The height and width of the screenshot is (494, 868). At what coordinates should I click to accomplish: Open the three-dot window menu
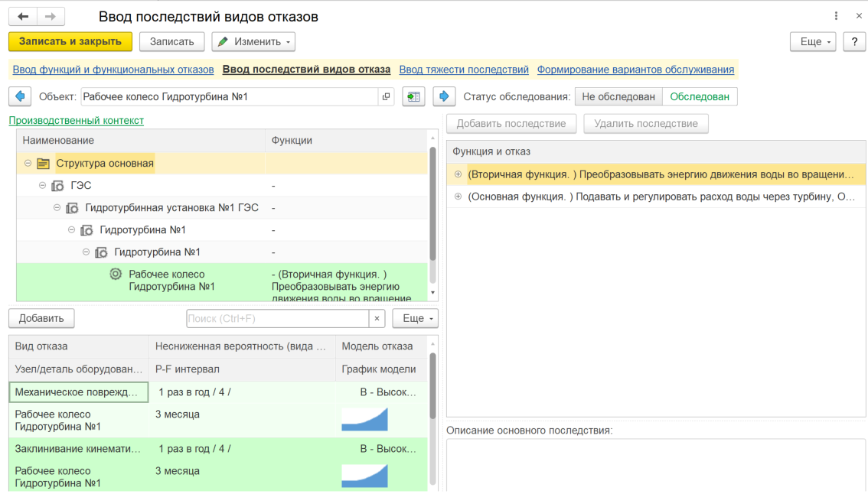[834, 16]
